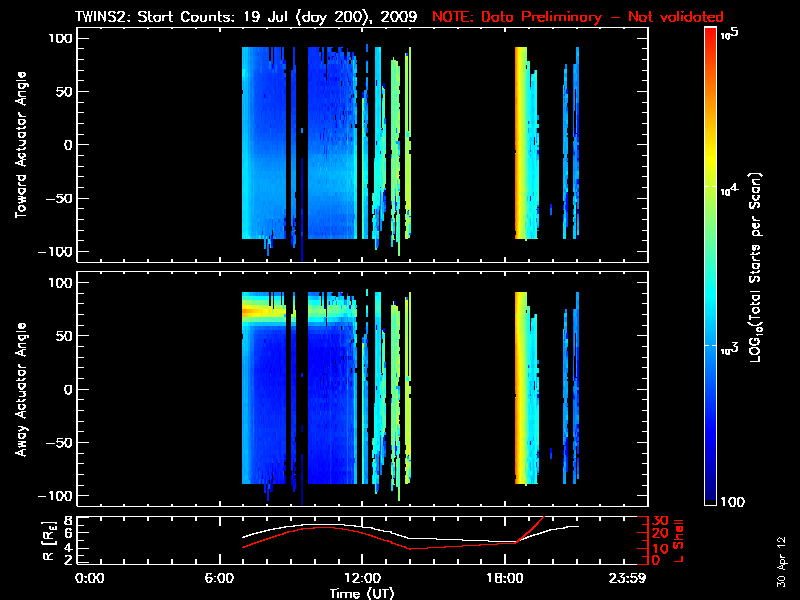Click the 12:00 time tick label
The height and width of the screenshot is (600, 800).
pos(361,578)
